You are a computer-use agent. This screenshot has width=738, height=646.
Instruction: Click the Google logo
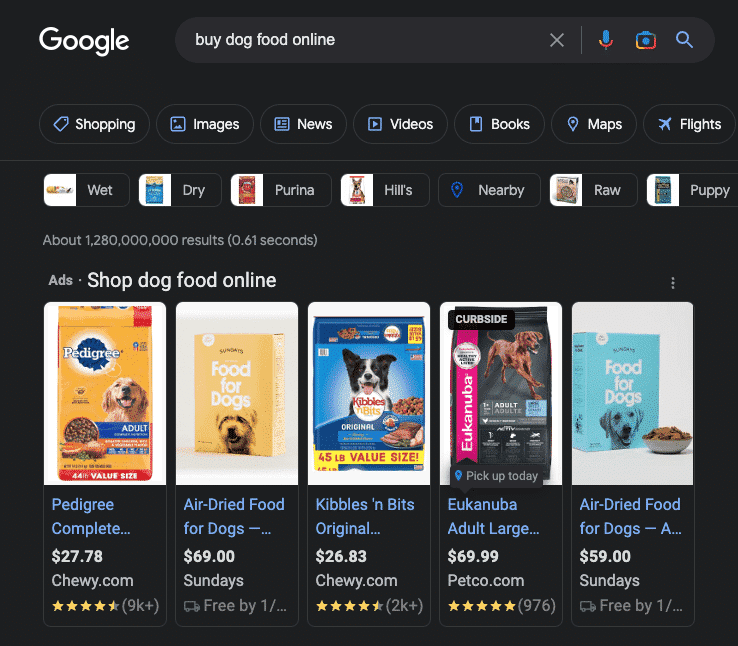[84, 41]
